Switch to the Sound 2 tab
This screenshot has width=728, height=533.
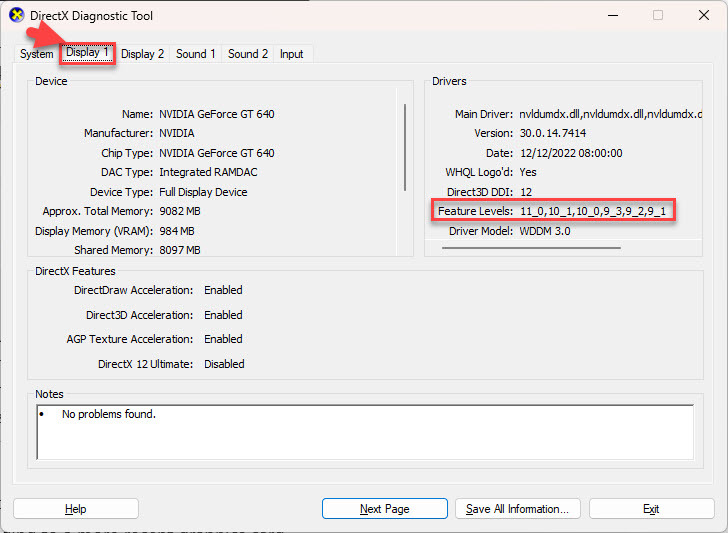click(x=248, y=54)
